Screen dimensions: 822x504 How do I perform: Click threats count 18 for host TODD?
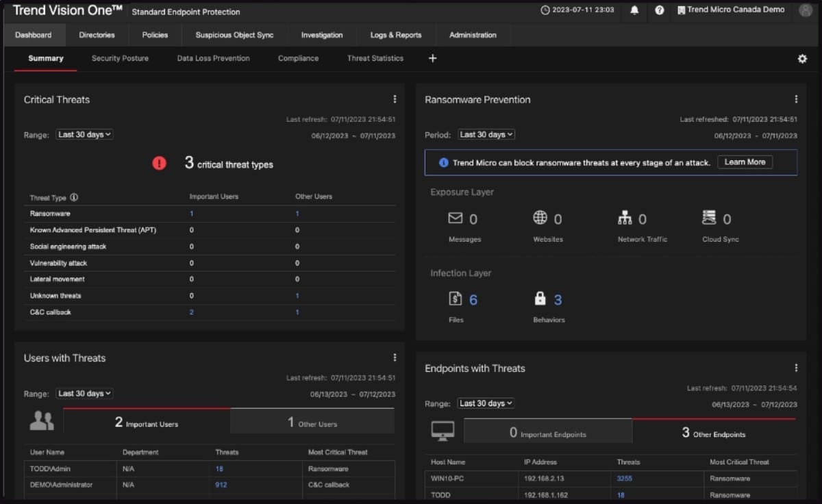click(x=621, y=495)
